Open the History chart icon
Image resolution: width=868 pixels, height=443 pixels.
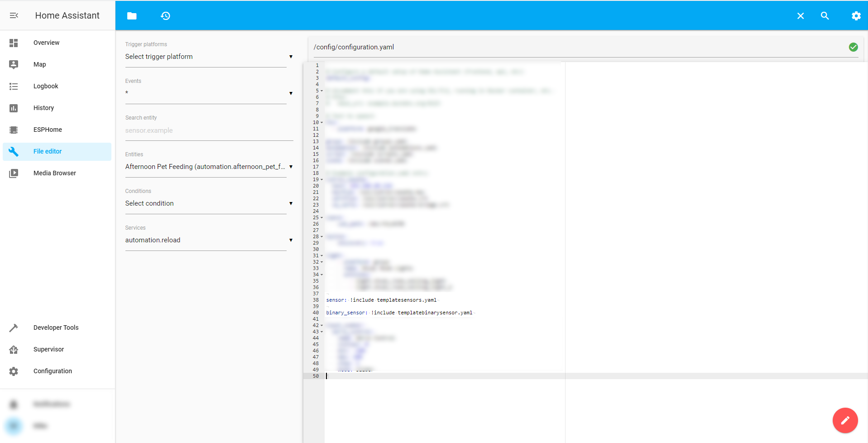coord(14,108)
